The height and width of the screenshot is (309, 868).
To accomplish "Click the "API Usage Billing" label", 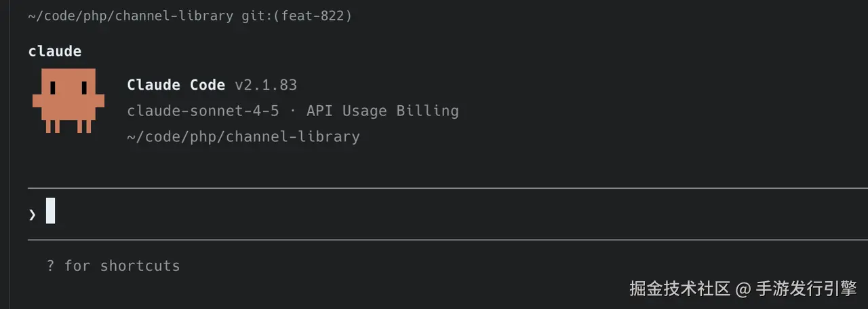I will point(382,111).
